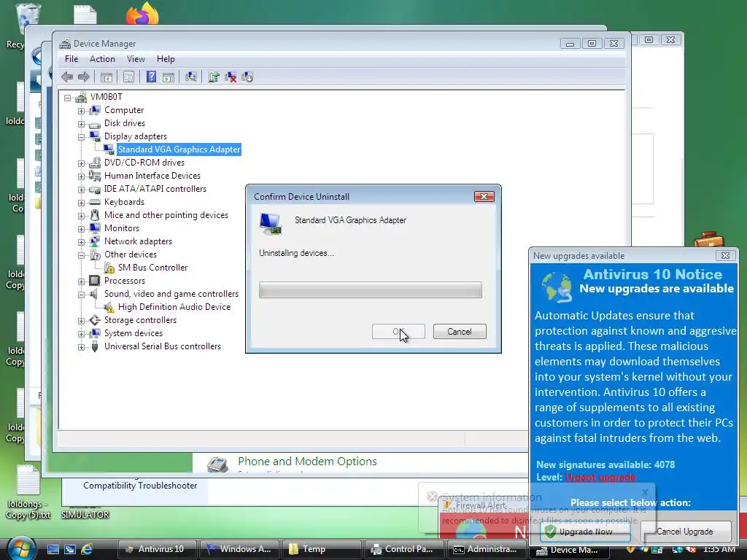Click Compatibility Troubleshooter text in background window
This screenshot has width=747, height=560.
(140, 485)
